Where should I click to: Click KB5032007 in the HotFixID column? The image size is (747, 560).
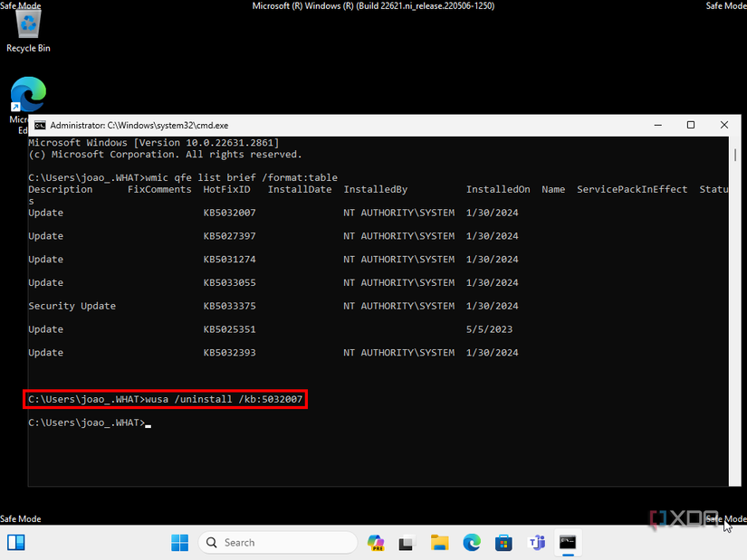click(230, 213)
